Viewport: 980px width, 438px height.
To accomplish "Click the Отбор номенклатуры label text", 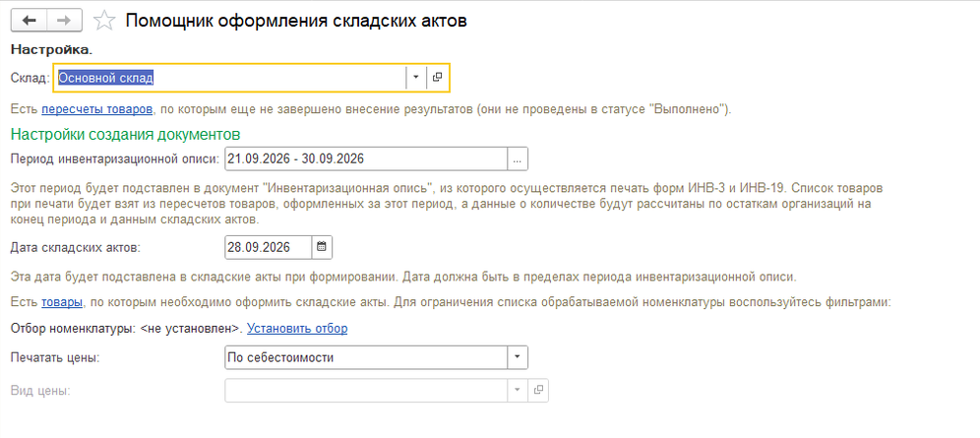I will (73, 328).
